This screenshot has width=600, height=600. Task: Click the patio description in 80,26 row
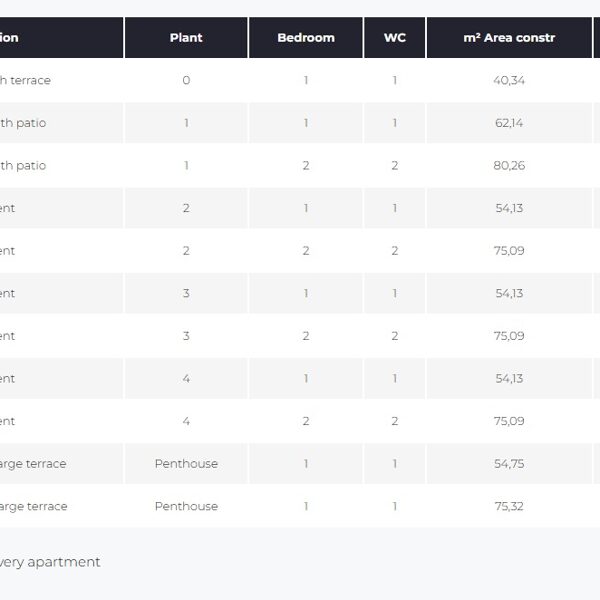[x=24, y=166]
